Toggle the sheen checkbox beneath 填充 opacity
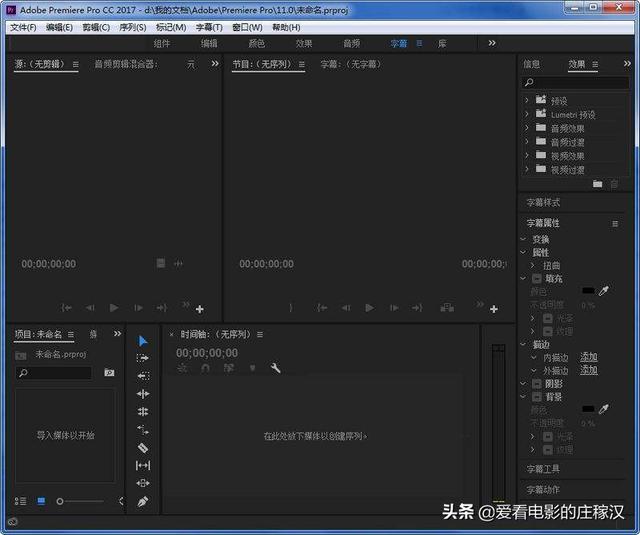This screenshot has height=535, width=640. click(548, 318)
